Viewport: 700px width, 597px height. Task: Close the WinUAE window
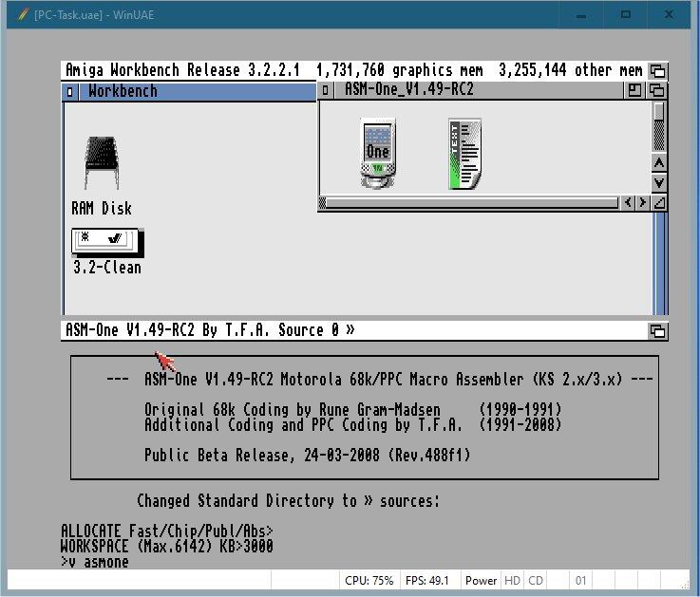point(669,15)
